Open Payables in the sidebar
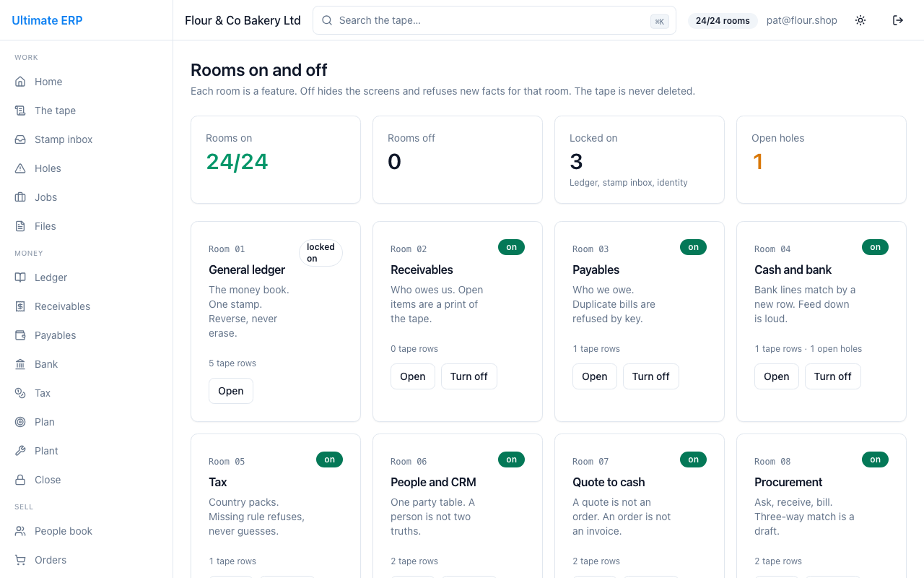Viewport: 924px width, 578px height. click(x=87, y=335)
